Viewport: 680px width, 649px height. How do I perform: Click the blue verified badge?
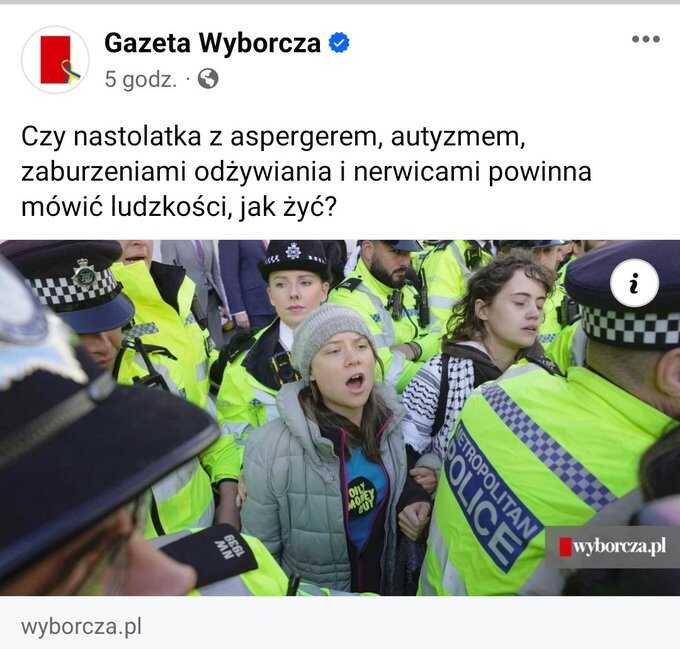339,43
